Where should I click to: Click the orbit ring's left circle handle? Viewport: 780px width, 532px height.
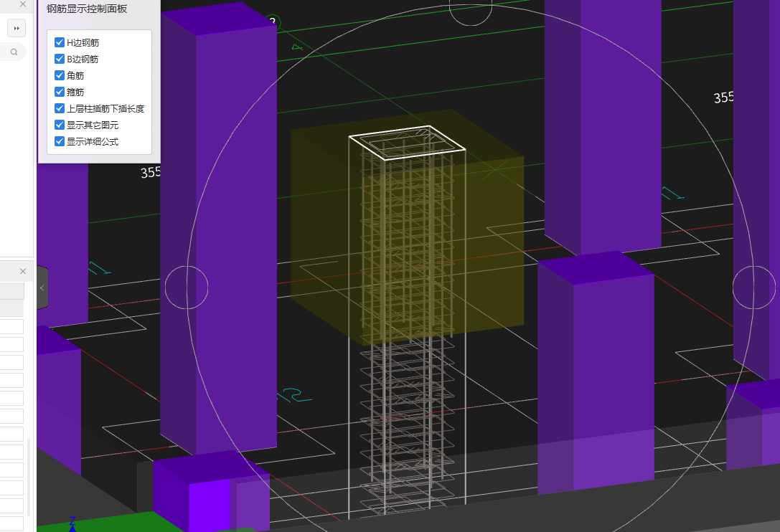187,288
